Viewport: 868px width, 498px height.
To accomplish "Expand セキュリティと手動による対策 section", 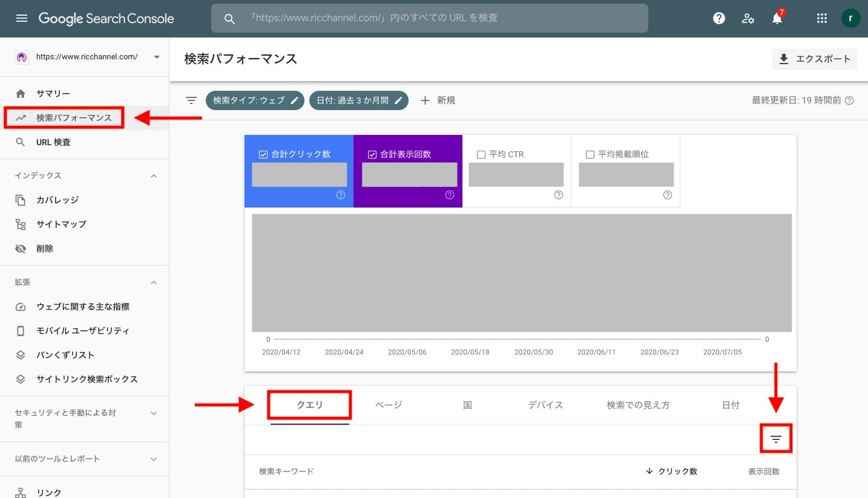I will click(154, 413).
